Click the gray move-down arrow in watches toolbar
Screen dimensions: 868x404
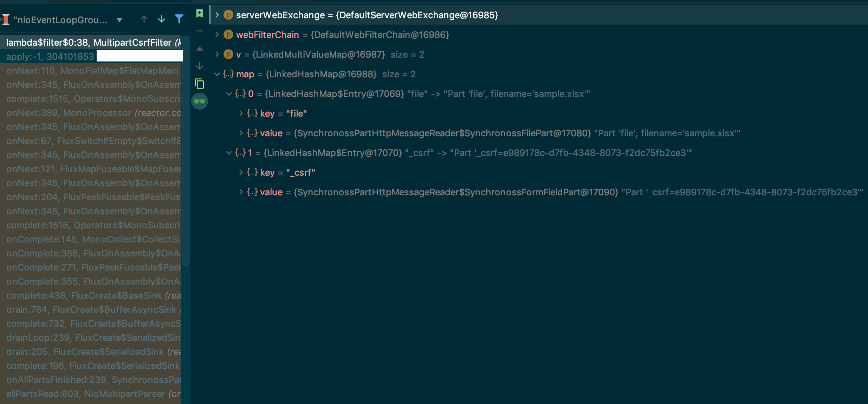(200, 66)
